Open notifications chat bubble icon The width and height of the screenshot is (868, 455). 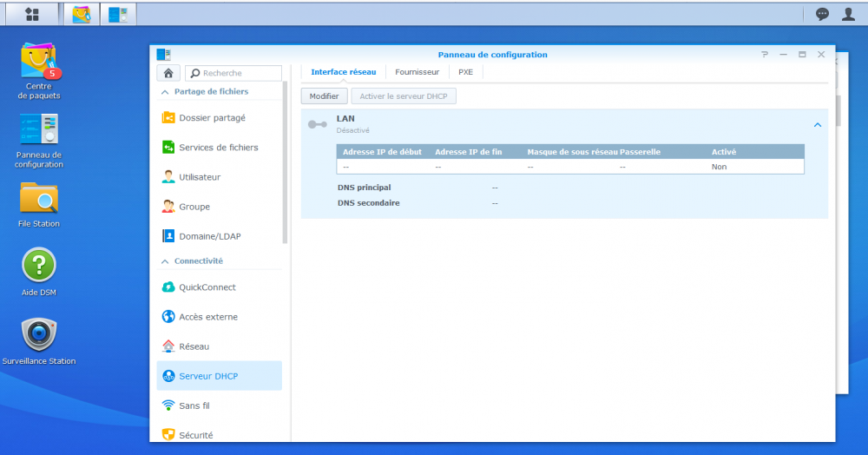(822, 14)
